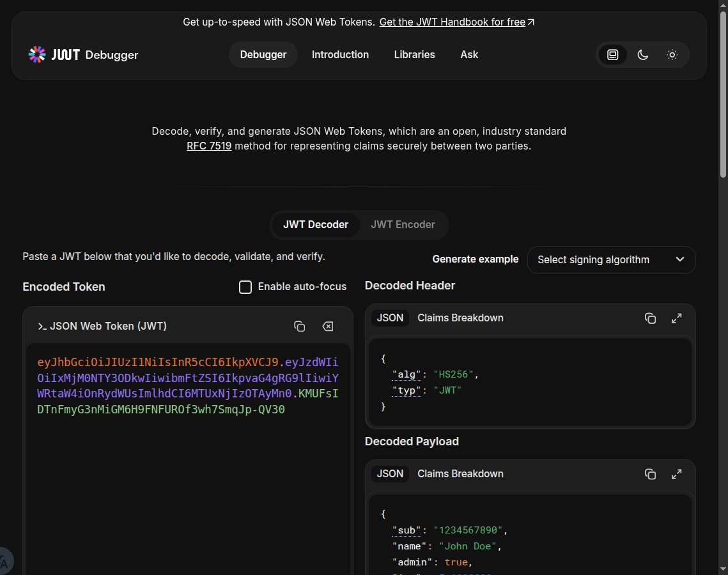Switch to light mode sun toggle
The height and width of the screenshot is (575, 728).
coord(672,55)
